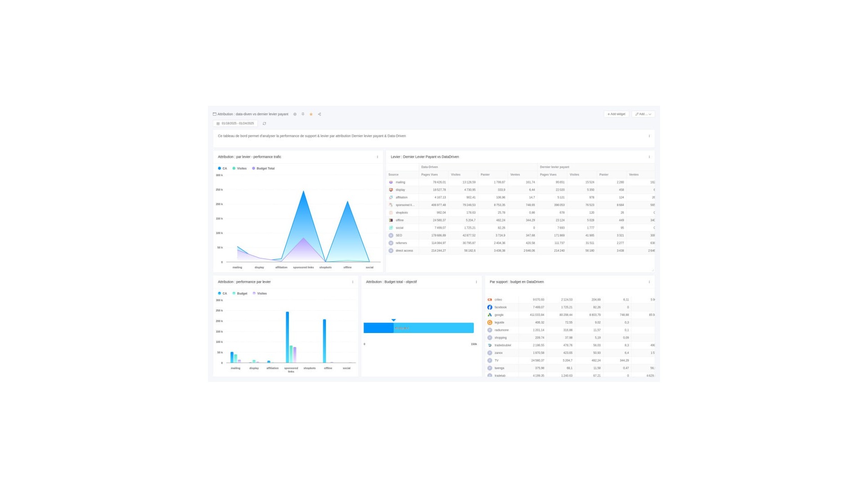Toggle CA series in area chart legend

click(222, 169)
